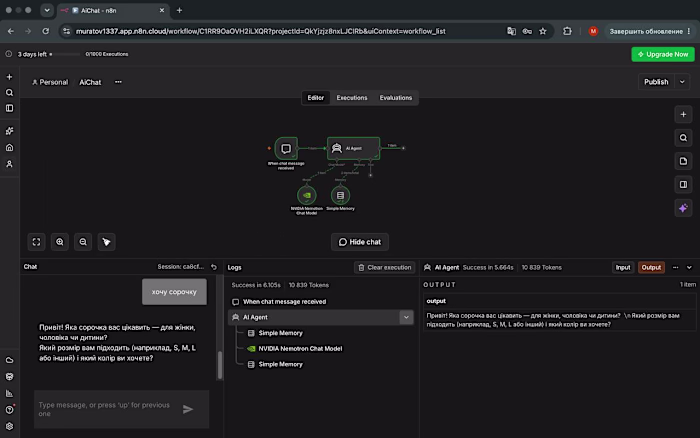700x438 pixels.
Task: Switch to the Editor tab
Action: [x=316, y=98]
